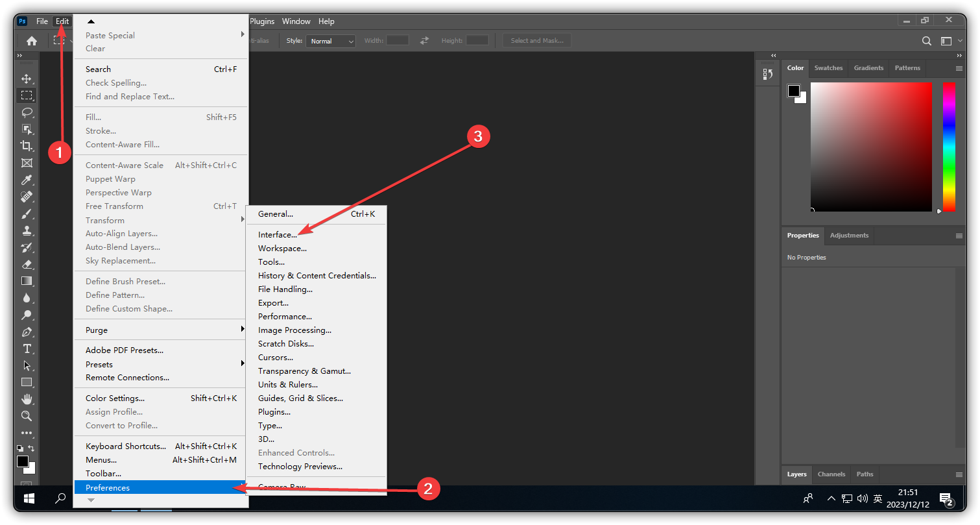The height and width of the screenshot is (525, 980).
Task: Switch to the Paths tab
Action: [865, 474]
